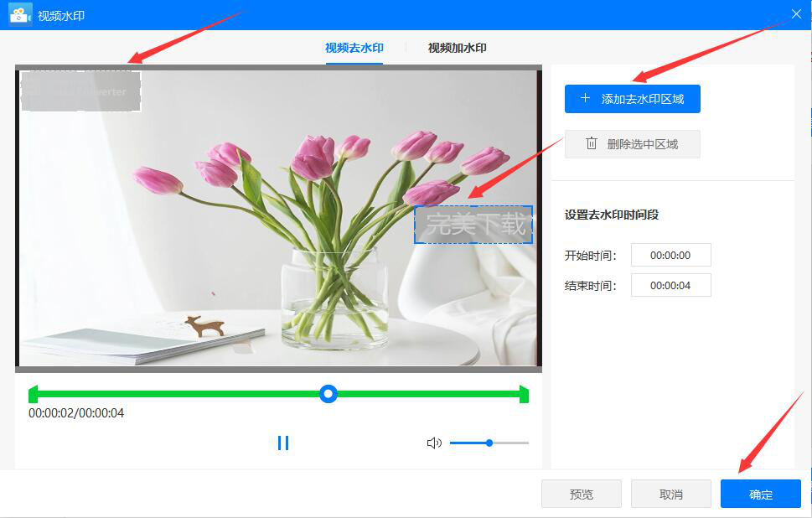812x518 pixels.
Task: Click the 预览 button
Action: (x=581, y=495)
